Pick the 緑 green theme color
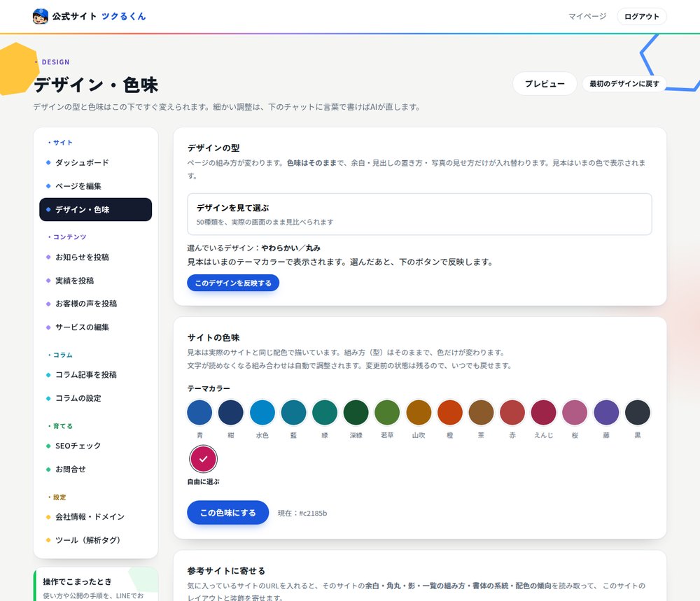Image resolution: width=700 pixels, height=601 pixels. click(325, 412)
